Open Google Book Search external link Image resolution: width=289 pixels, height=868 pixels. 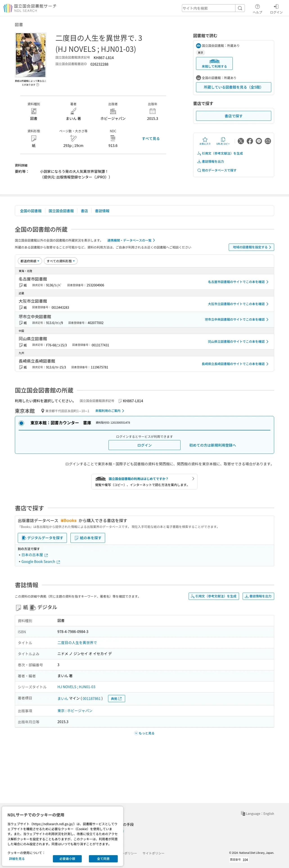(41, 562)
